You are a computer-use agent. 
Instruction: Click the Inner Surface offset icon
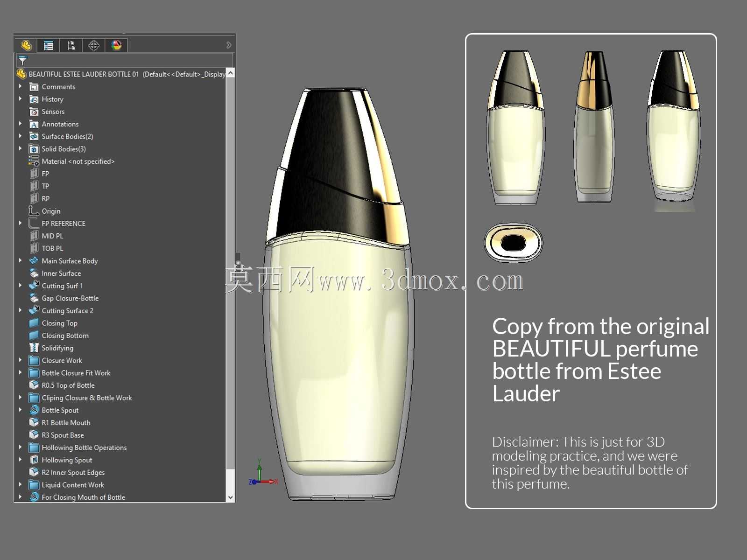pyautogui.click(x=34, y=273)
